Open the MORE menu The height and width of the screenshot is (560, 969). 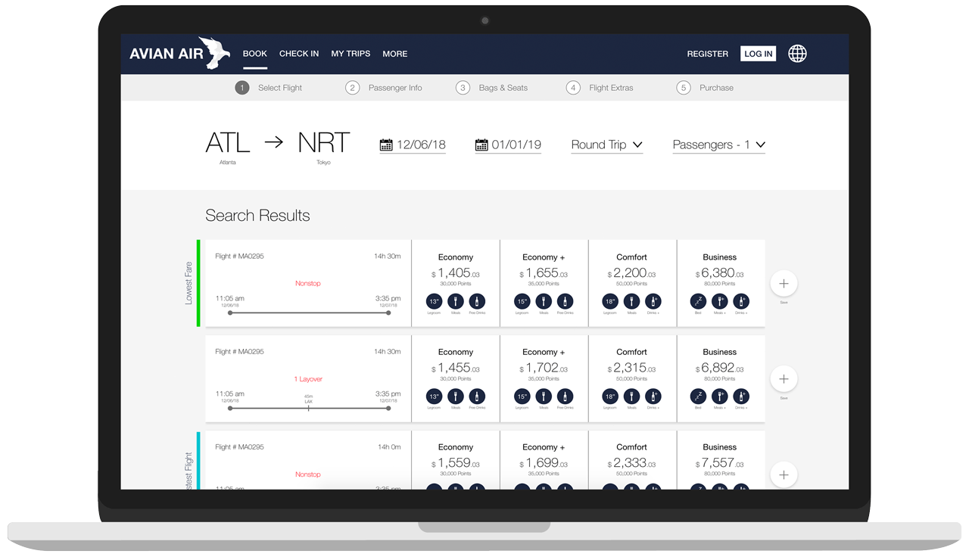395,54
